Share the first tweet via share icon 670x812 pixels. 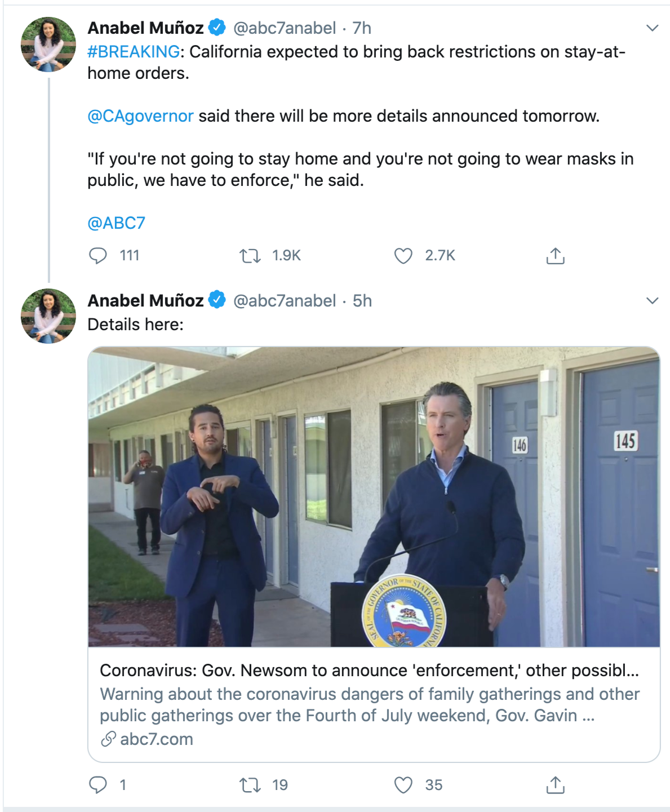point(555,256)
